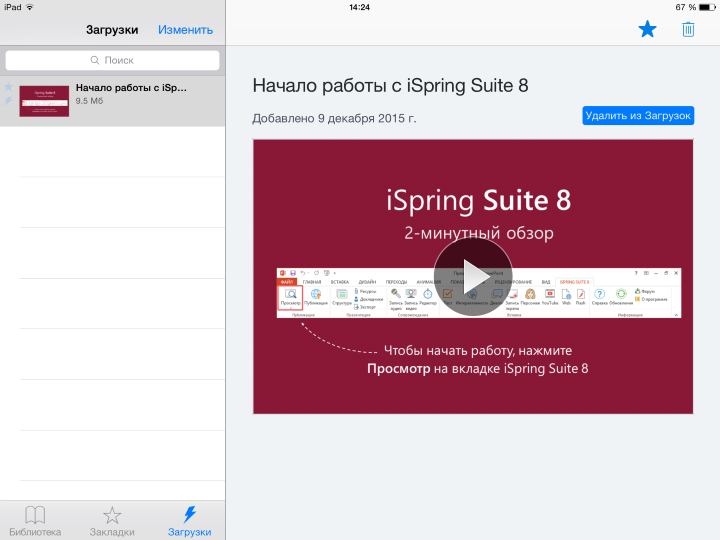Viewport: 720px width, 540px height.
Task: Tap the 14:24 clock in status bar
Action: tap(360, 7)
